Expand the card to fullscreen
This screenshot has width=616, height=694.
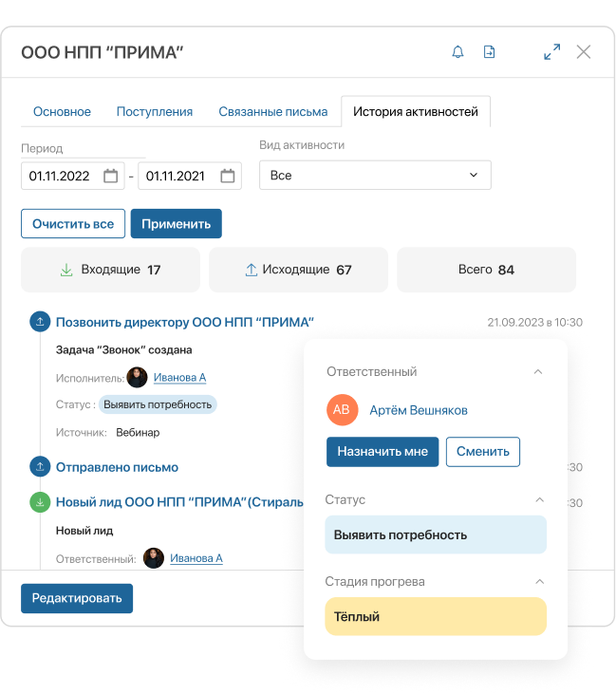coord(551,52)
